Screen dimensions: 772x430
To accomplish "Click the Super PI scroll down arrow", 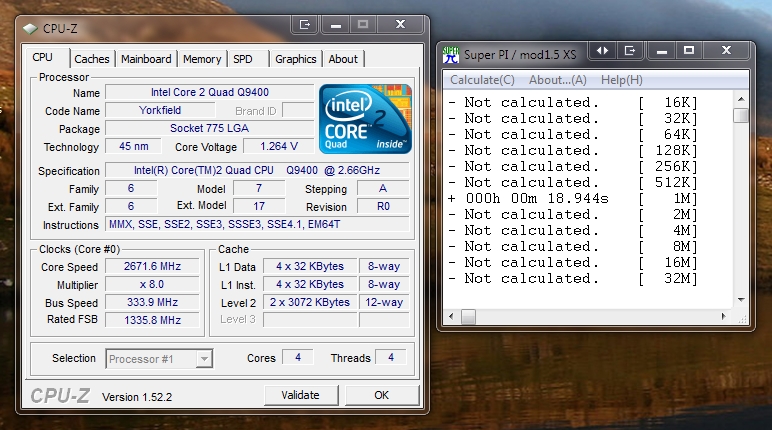I will point(741,299).
